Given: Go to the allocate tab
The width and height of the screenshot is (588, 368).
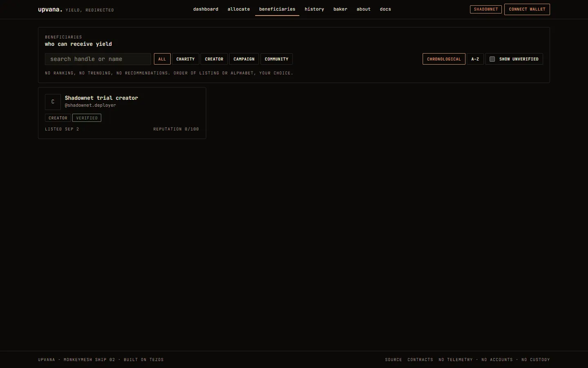Looking at the screenshot, I should pyautogui.click(x=238, y=9).
